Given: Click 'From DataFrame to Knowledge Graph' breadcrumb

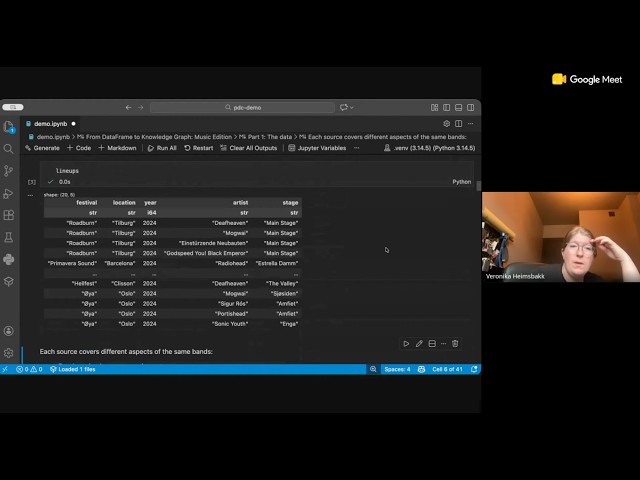Looking at the screenshot, I should click(155, 137).
